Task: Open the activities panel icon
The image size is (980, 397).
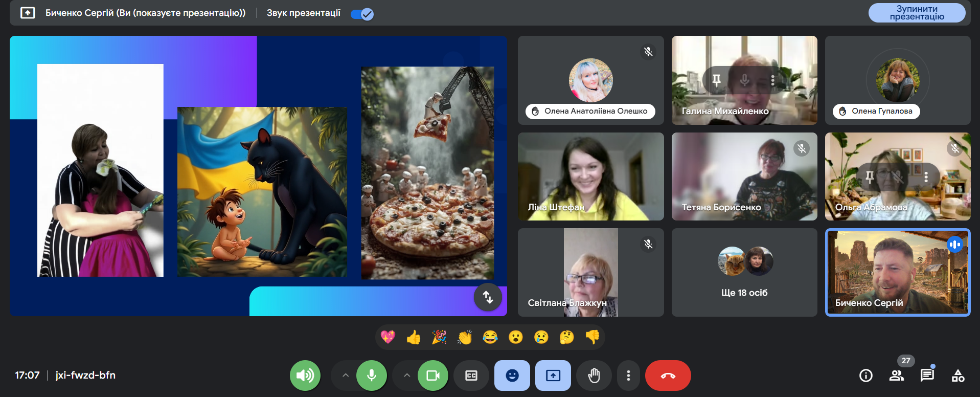Action: [x=958, y=376]
